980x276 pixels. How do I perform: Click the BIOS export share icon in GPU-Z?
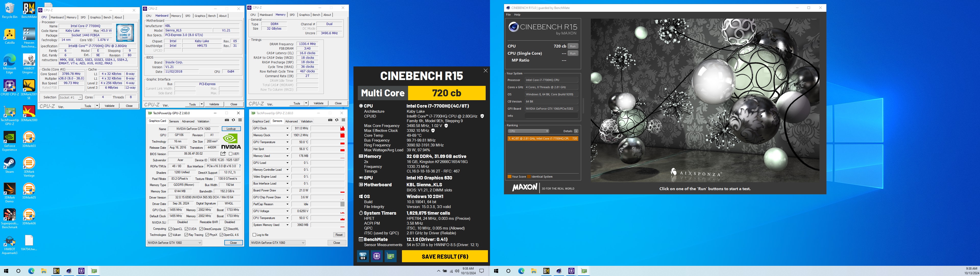pyautogui.click(x=223, y=154)
